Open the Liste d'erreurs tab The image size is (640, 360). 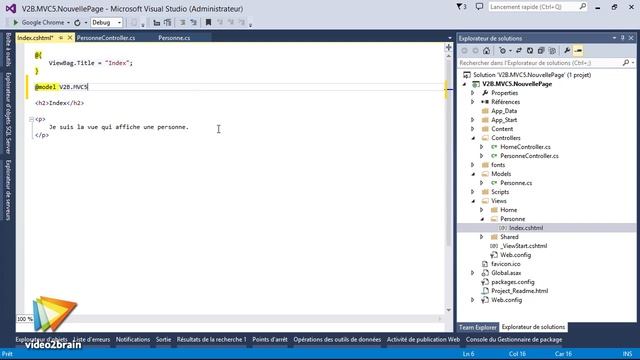[91, 339]
